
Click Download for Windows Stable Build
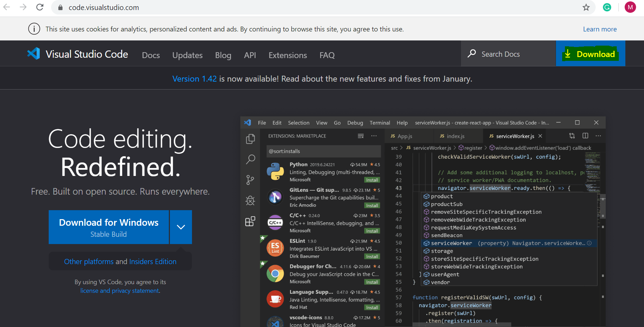pyautogui.click(x=109, y=227)
